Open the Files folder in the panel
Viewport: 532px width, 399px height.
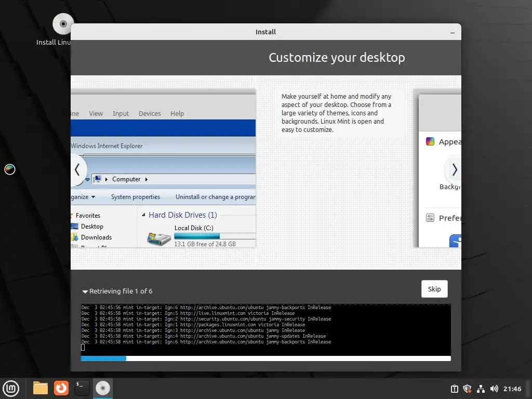click(x=41, y=388)
